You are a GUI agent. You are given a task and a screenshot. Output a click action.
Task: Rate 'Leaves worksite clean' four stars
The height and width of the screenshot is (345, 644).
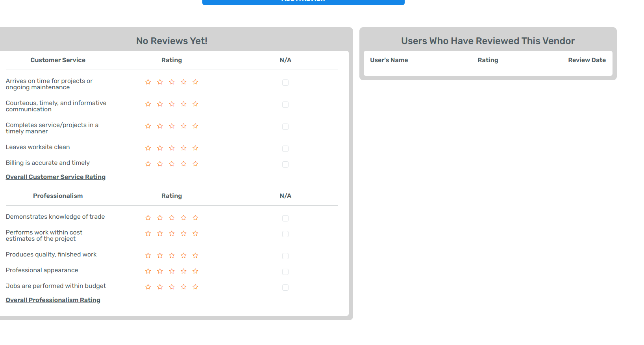pos(183,148)
